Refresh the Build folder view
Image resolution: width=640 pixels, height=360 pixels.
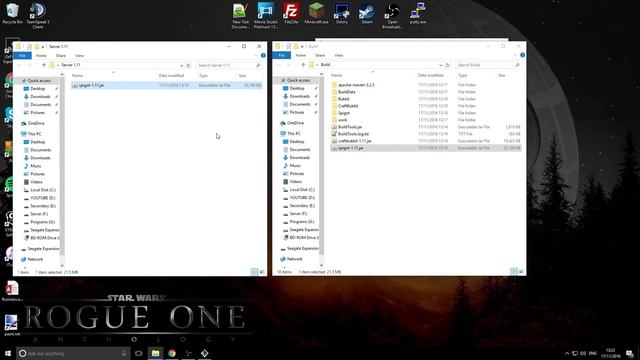tap(447, 65)
